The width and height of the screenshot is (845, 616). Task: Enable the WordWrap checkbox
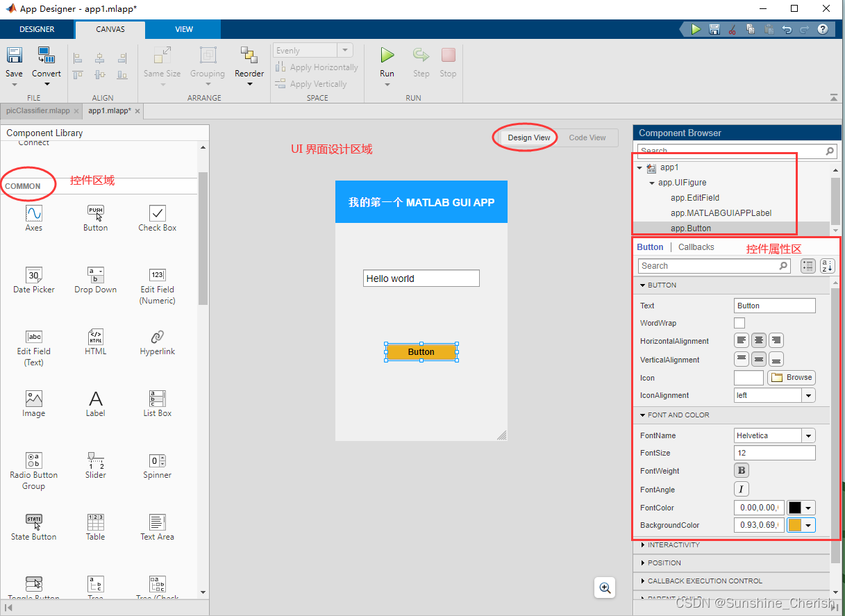pos(739,322)
